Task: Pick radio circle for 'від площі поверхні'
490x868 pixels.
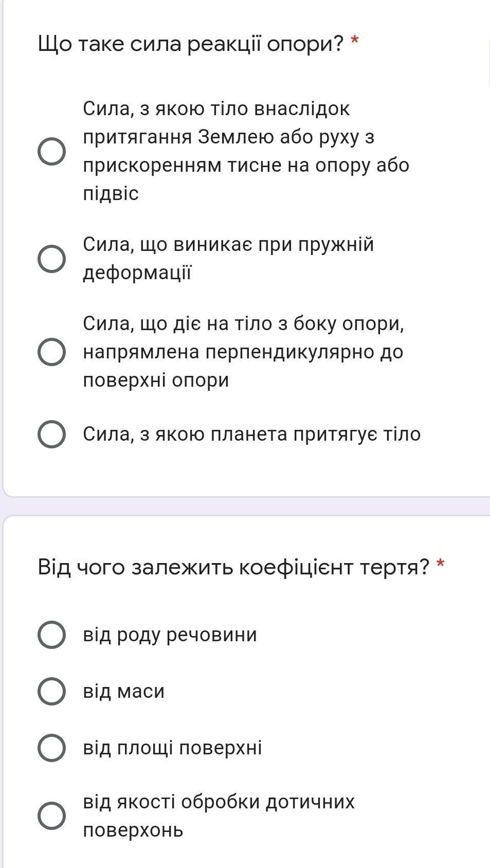Action: tap(51, 748)
